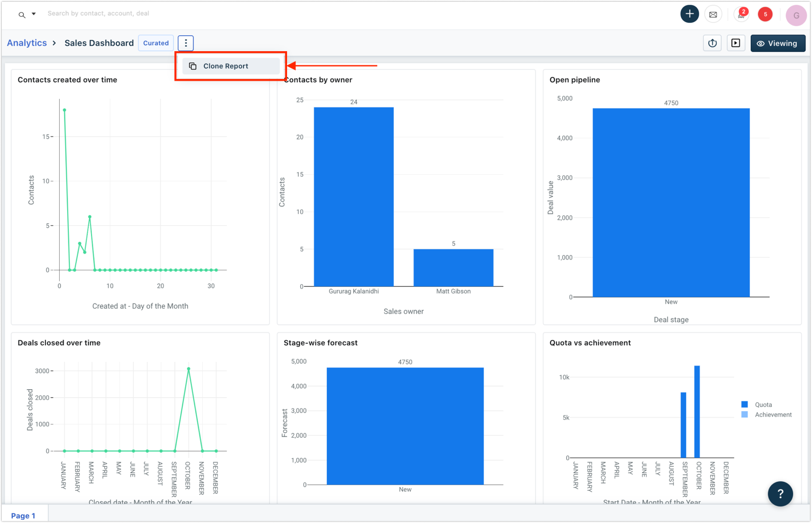Select Clone Report from the menu
This screenshot has width=812, height=523.
tap(226, 66)
